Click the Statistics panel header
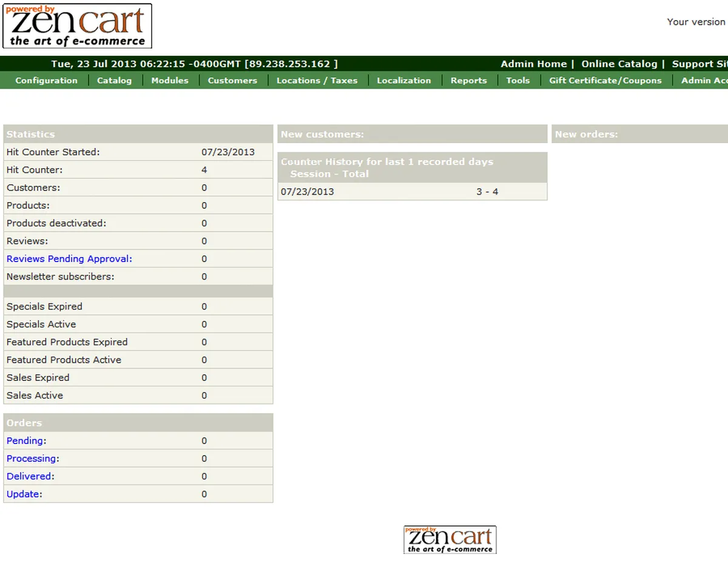The width and height of the screenshot is (728, 566). [x=138, y=134]
